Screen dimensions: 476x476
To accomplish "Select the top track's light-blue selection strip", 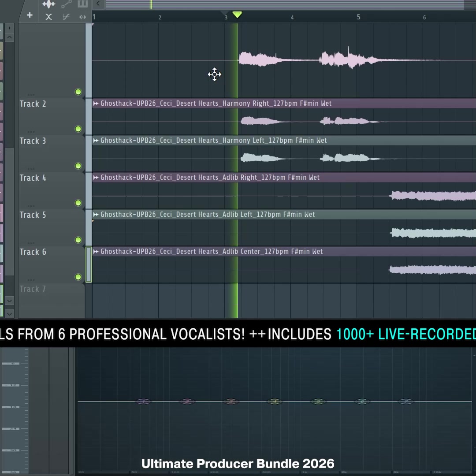I will (88, 60).
